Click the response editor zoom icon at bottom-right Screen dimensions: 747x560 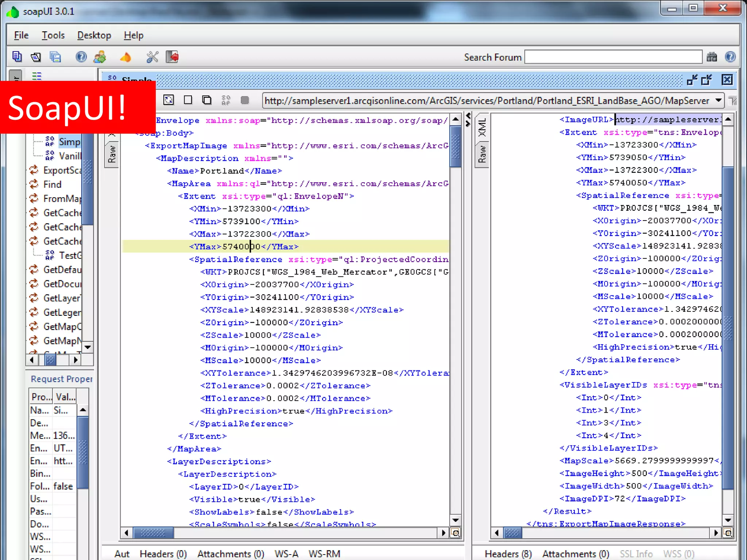728,533
